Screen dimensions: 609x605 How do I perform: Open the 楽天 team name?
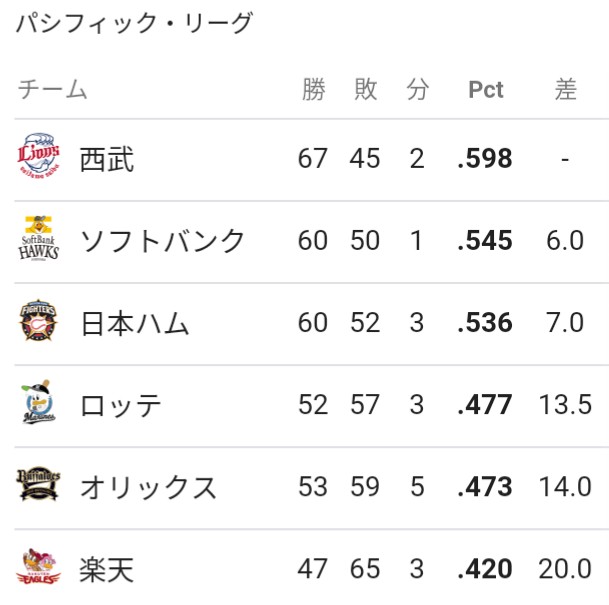tap(107, 569)
